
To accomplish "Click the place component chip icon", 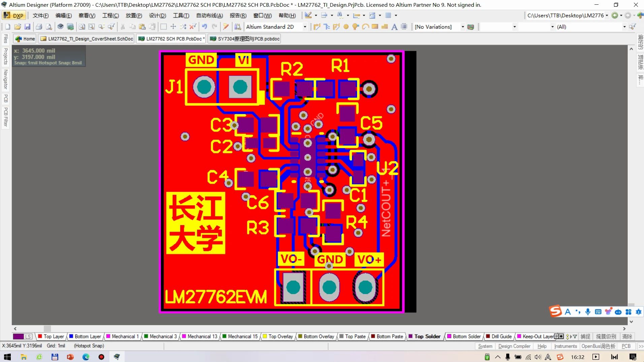I will coord(404,27).
